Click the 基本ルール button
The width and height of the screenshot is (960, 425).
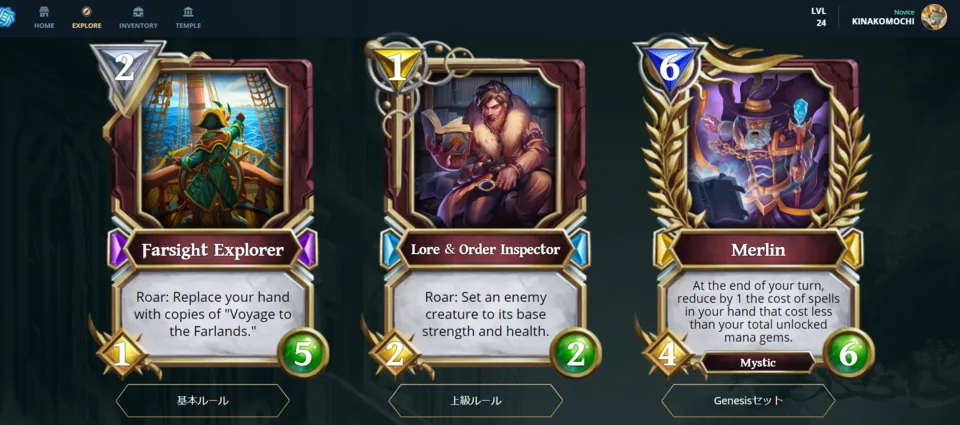(203, 401)
